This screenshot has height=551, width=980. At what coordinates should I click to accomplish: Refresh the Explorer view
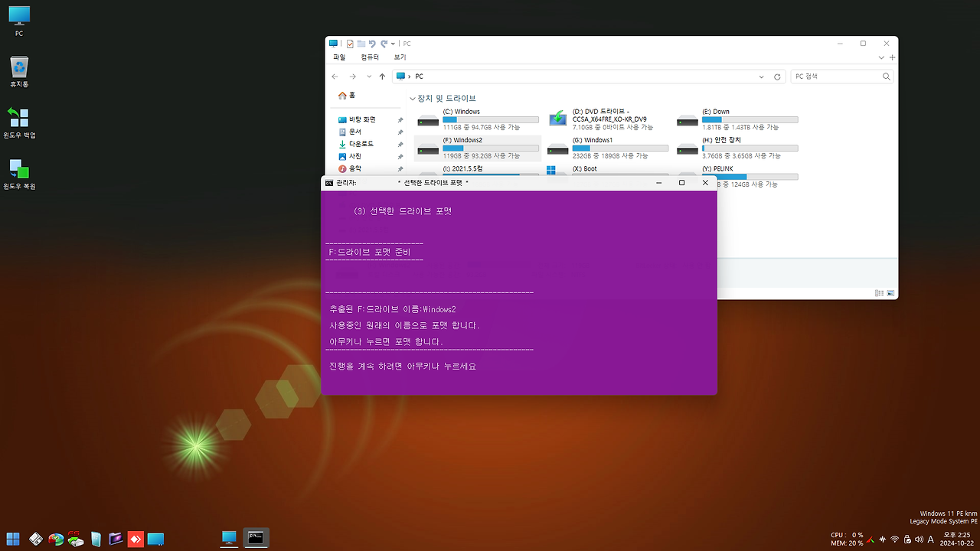(x=778, y=77)
